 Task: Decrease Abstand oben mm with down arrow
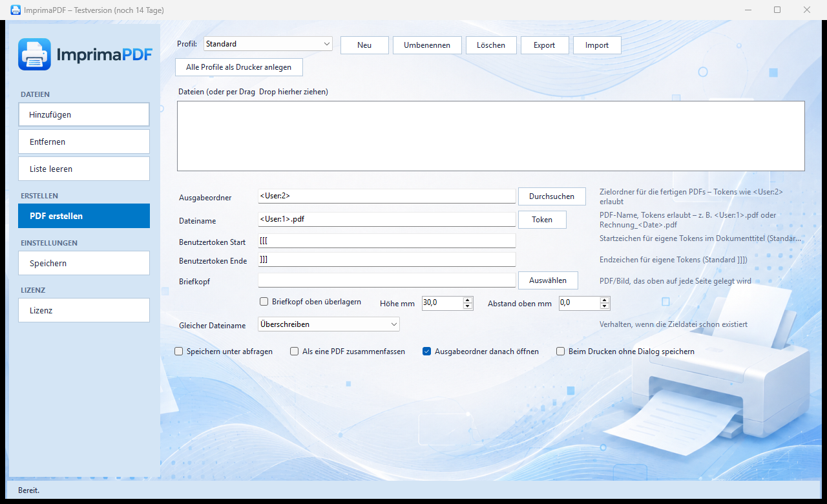605,306
